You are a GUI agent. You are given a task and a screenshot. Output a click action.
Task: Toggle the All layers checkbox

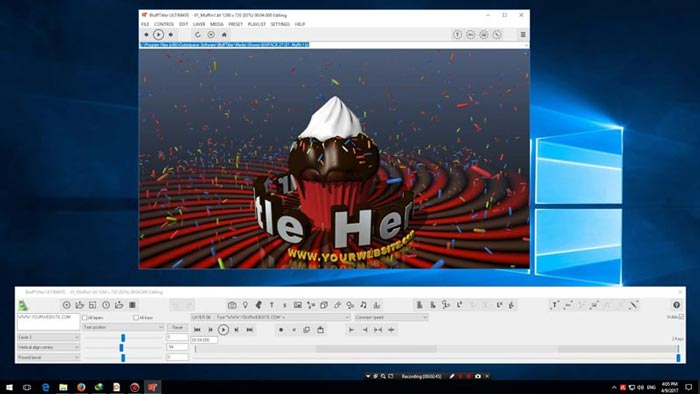tap(85, 317)
